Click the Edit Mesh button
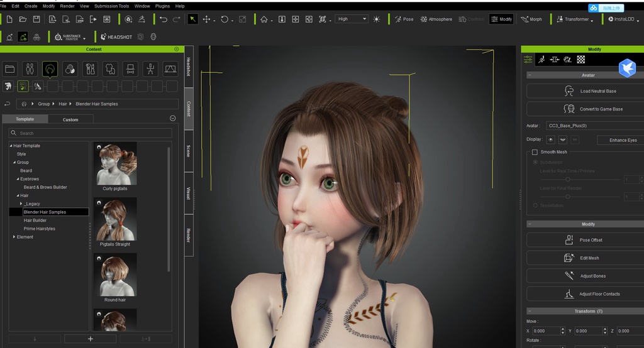644x348 pixels. tap(586, 258)
